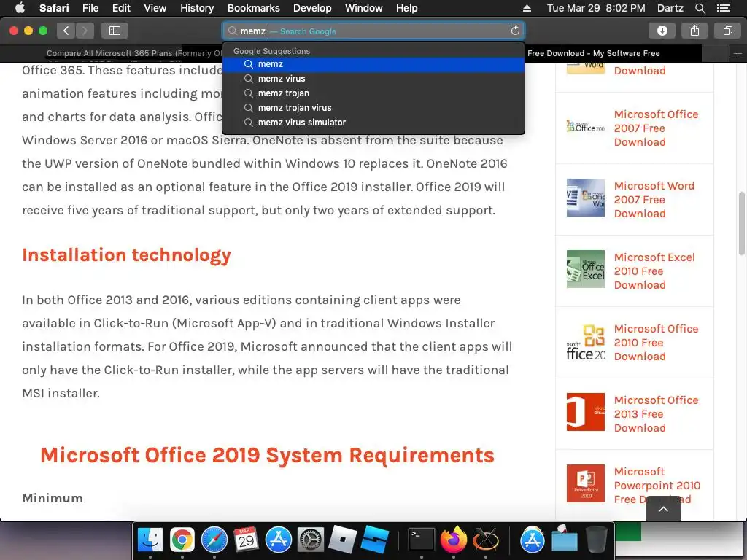Launch Firefox from the Dock

[454, 540]
